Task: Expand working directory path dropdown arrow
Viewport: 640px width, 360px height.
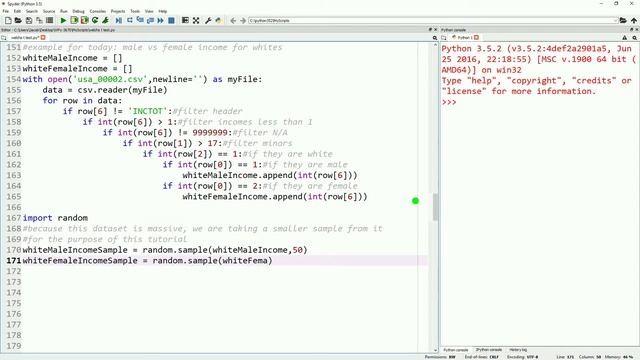Action: [615, 20]
